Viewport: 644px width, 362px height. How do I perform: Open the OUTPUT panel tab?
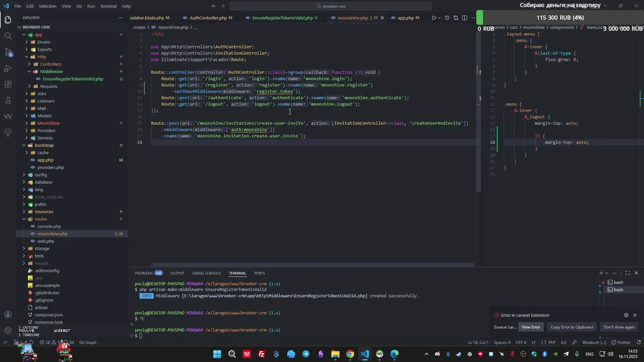(177, 273)
